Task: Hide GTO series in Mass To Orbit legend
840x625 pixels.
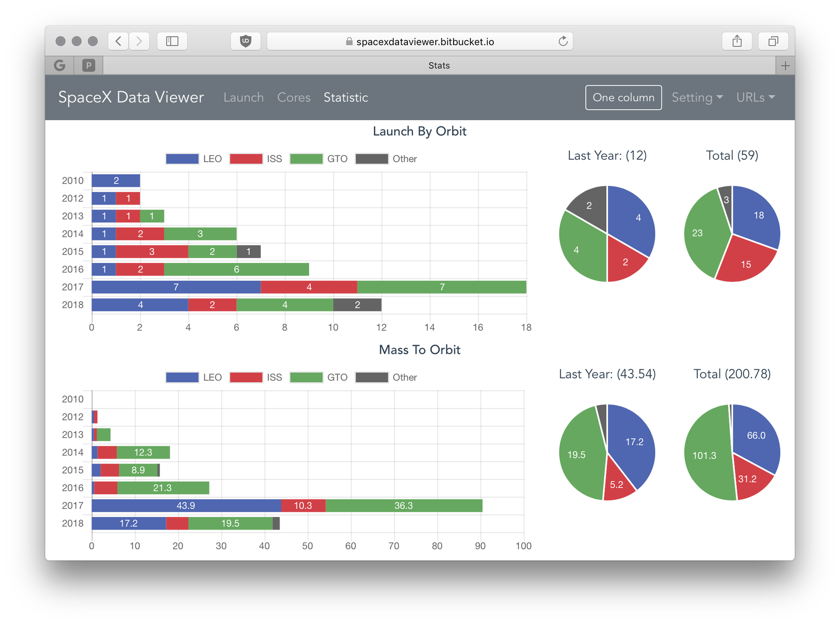Action: [319, 377]
